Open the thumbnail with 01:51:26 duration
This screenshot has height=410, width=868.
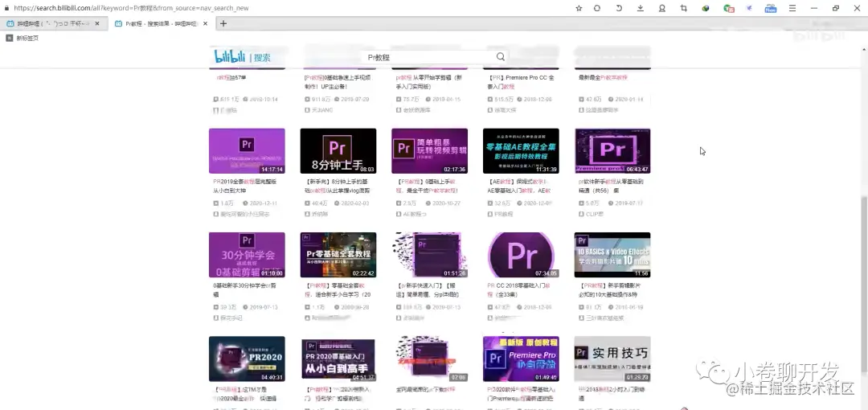(x=429, y=255)
